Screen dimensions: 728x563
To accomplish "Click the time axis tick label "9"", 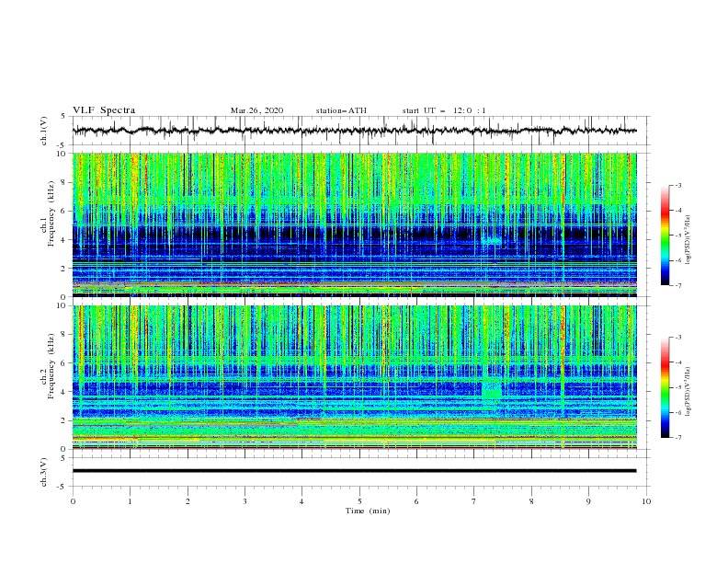I will [588, 501].
